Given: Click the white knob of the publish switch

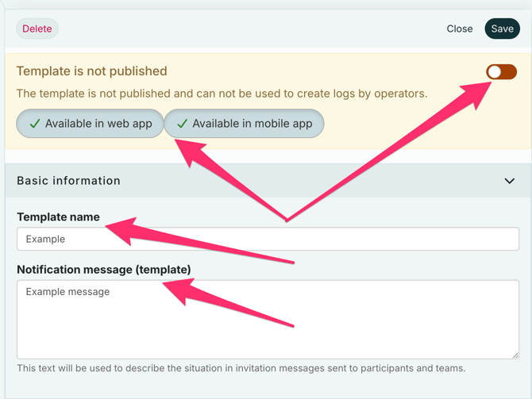Looking at the screenshot, I should click(x=495, y=72).
